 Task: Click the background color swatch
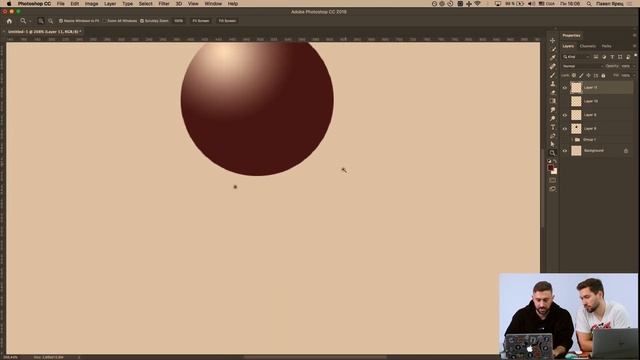[554, 172]
